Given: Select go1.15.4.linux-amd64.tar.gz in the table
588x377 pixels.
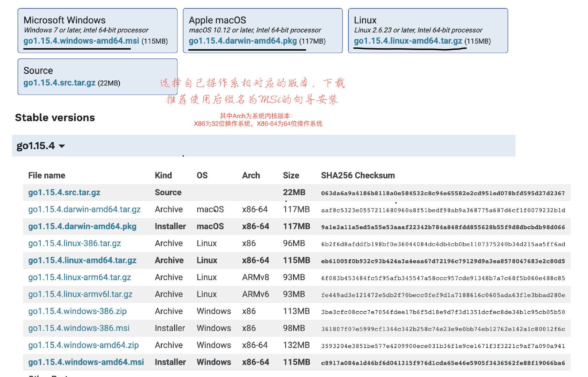Looking at the screenshot, I should point(82,260).
